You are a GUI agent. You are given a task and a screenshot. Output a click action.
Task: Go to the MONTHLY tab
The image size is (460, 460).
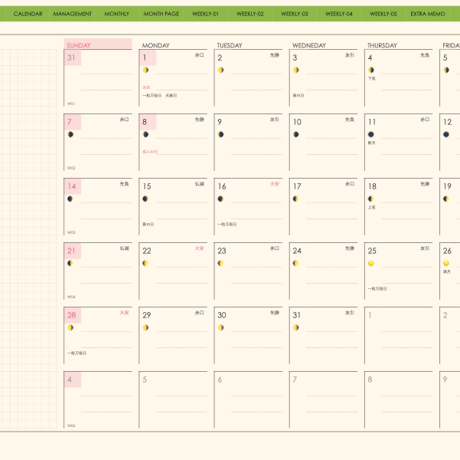[x=117, y=14]
